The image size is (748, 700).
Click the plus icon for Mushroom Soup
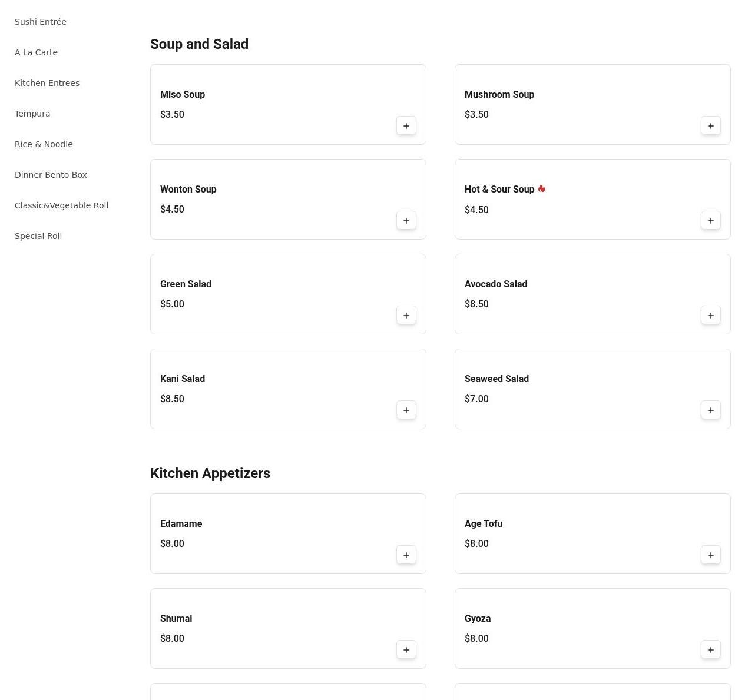click(x=710, y=126)
